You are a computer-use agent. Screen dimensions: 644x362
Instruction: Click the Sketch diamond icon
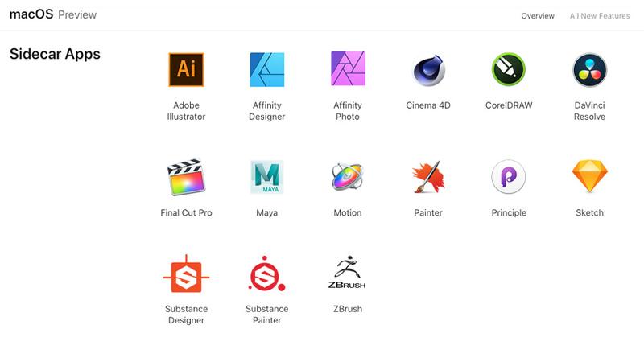click(589, 176)
